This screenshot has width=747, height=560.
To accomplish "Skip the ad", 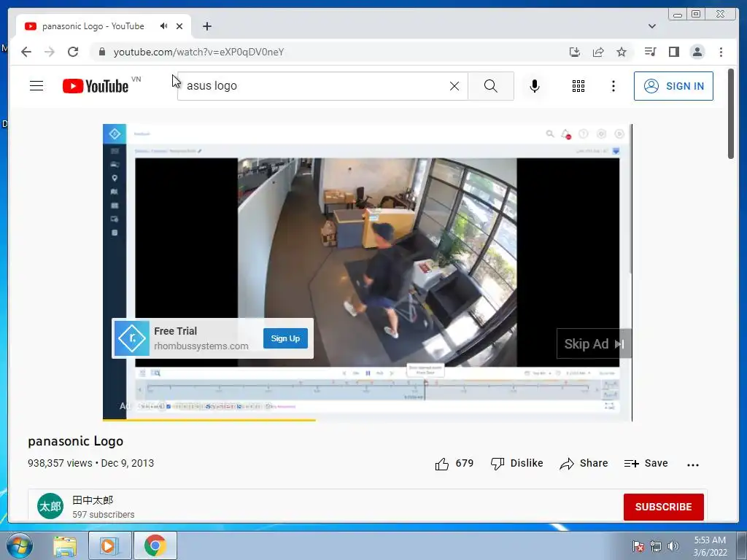I will click(x=594, y=344).
